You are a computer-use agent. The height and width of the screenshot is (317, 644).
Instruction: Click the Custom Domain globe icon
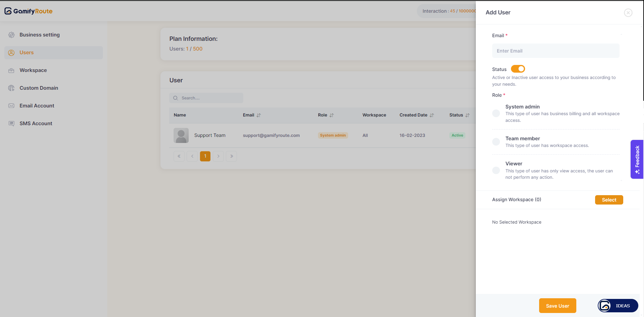tap(11, 88)
